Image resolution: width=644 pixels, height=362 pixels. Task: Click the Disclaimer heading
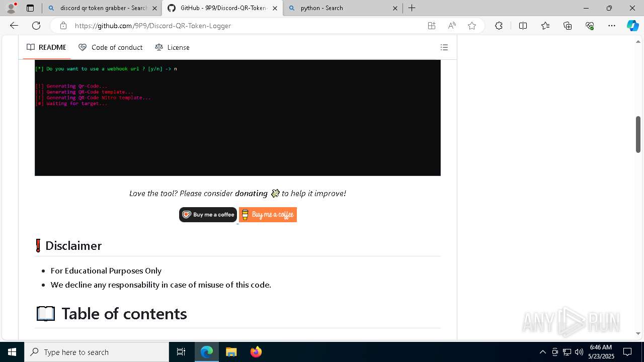(x=73, y=245)
